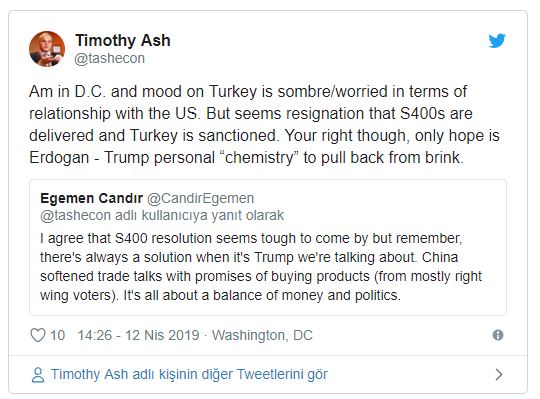Visit the @tashecon handle under the name

point(110,58)
